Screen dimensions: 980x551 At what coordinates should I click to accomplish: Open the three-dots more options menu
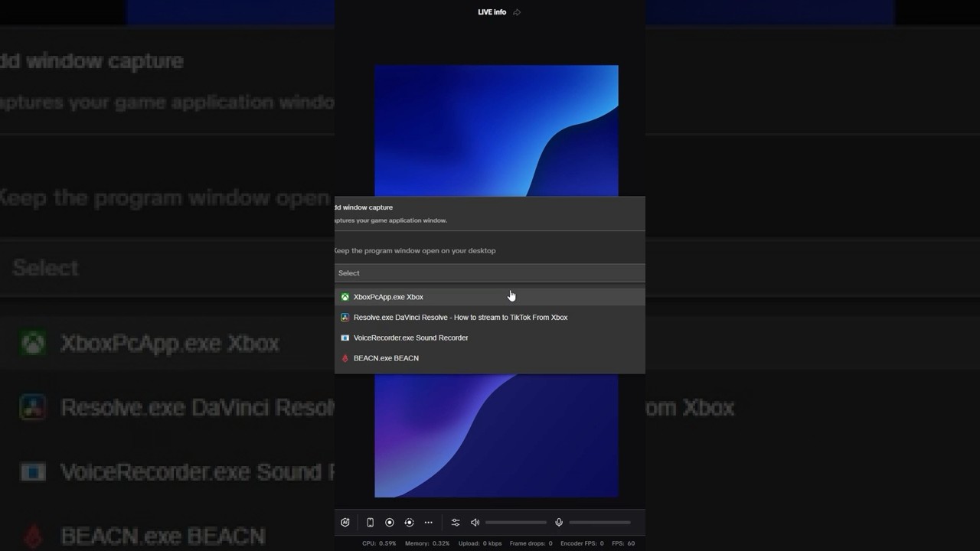click(429, 523)
